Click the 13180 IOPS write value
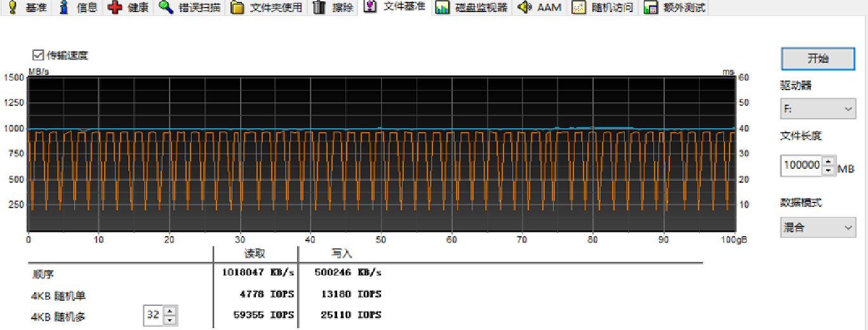This screenshot has height=330, width=868. [351, 294]
